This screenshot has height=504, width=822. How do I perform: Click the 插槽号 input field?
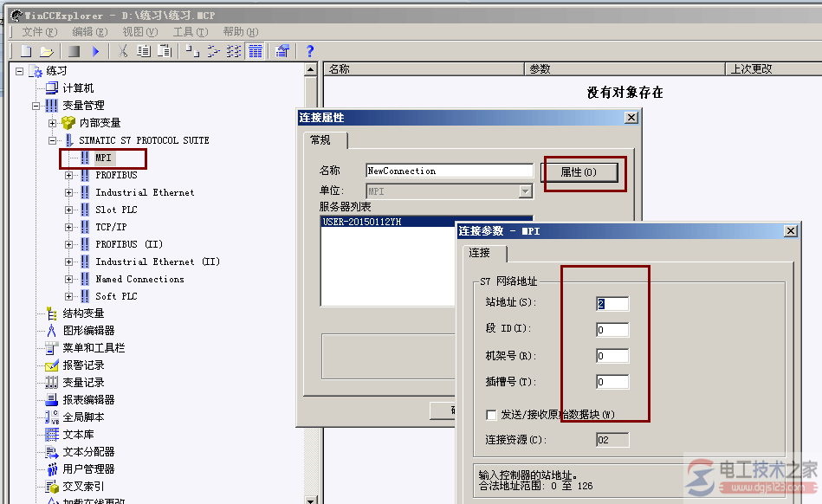(x=612, y=382)
